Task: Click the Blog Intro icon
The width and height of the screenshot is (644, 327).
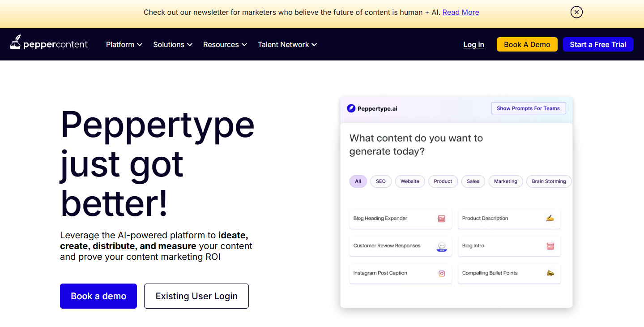Action: coord(550,246)
